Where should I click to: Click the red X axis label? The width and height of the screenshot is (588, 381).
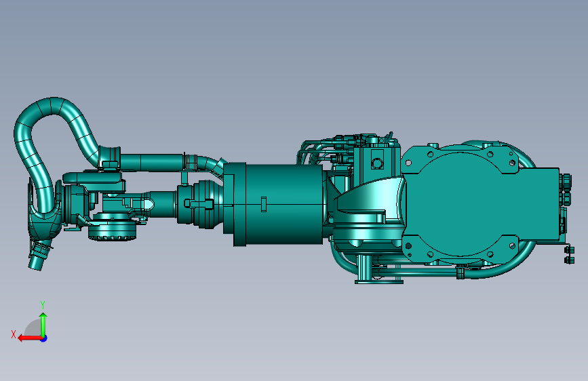[14, 334]
